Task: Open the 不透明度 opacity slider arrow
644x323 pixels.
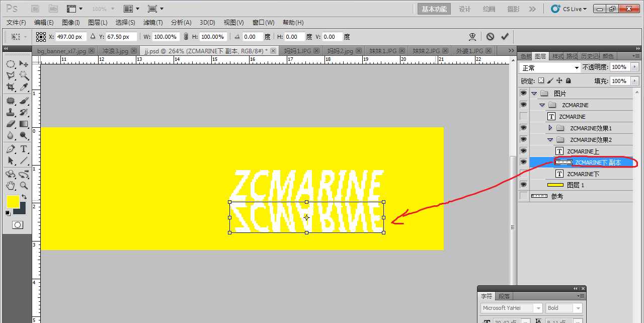Action: pos(635,67)
